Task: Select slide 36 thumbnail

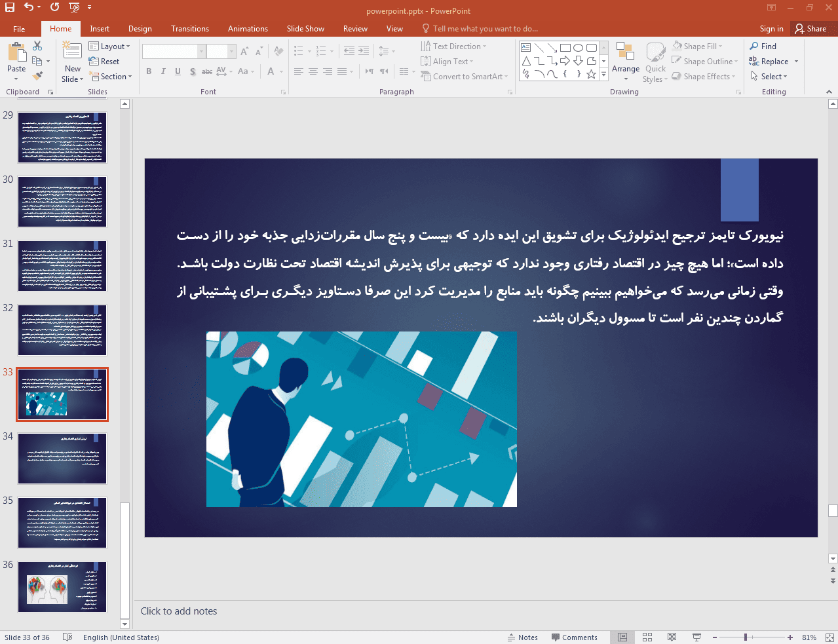Action: click(x=62, y=587)
